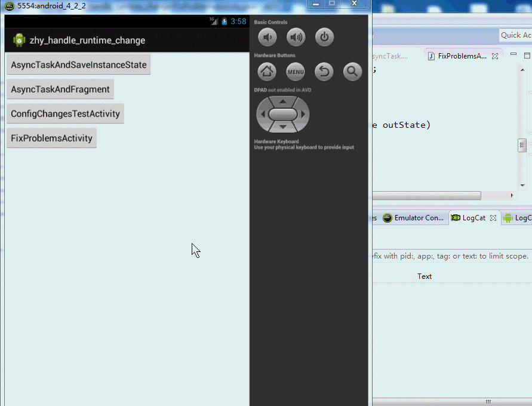Open the second LogCat tab with Android icon

[517, 218]
